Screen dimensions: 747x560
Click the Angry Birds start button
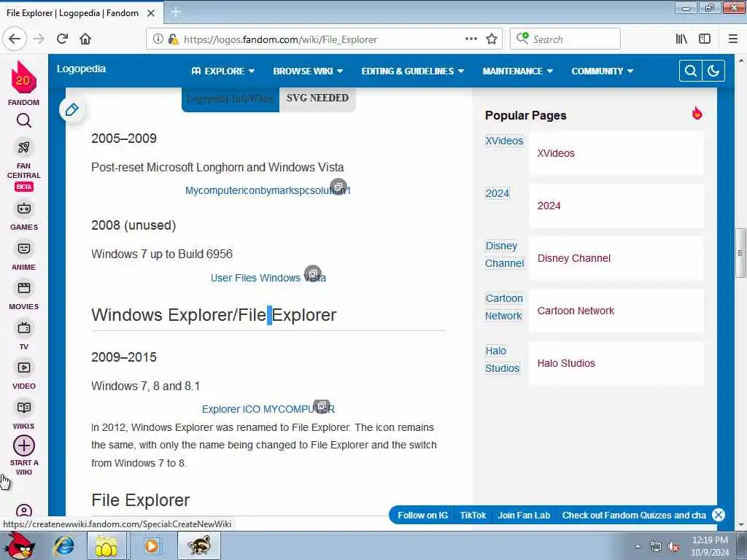[x=20, y=545]
